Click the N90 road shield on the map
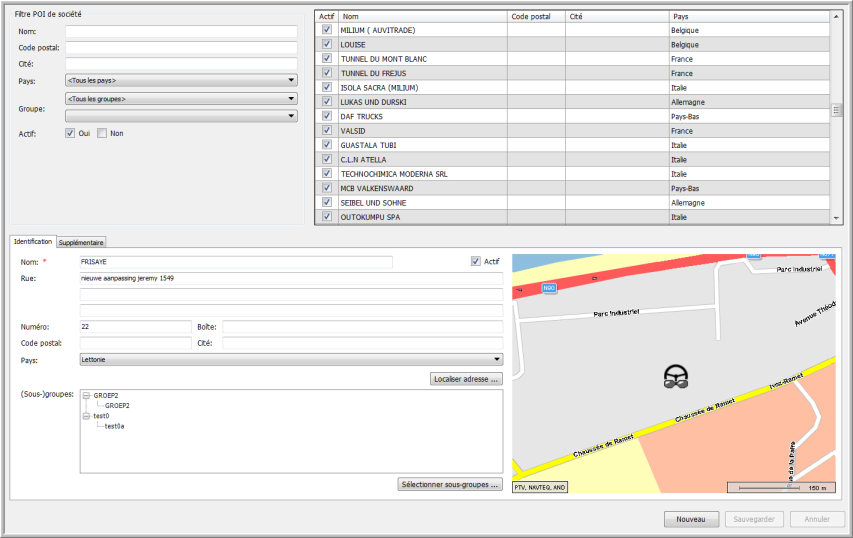 [548, 288]
